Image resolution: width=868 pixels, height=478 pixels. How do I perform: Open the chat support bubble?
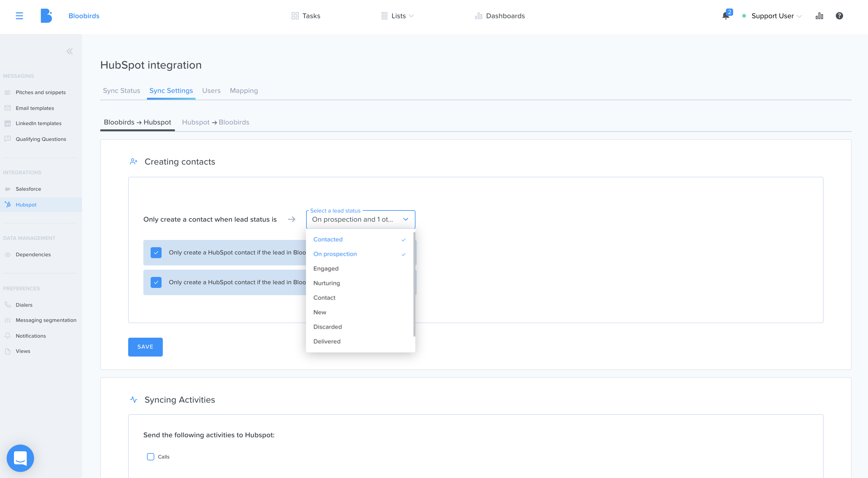pyautogui.click(x=20, y=458)
